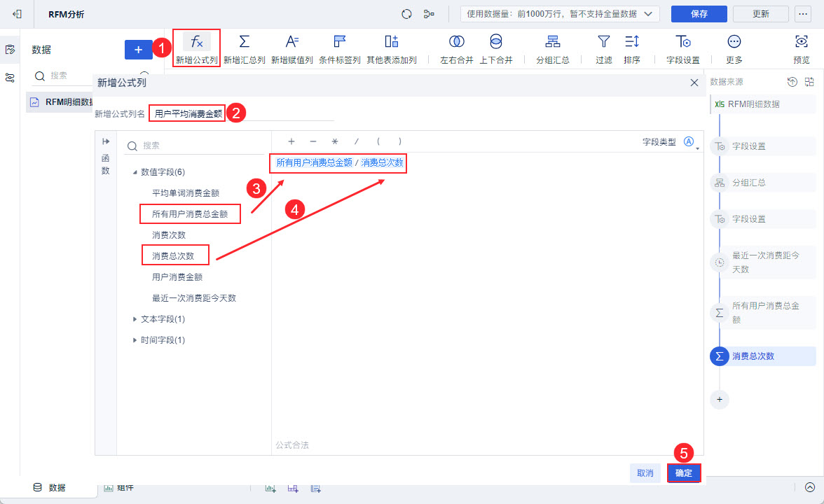Expand the 时间字段(1) group

tap(135, 340)
